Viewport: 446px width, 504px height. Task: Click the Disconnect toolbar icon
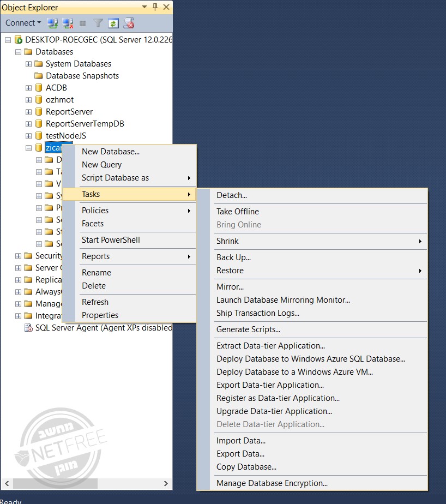pos(68,23)
